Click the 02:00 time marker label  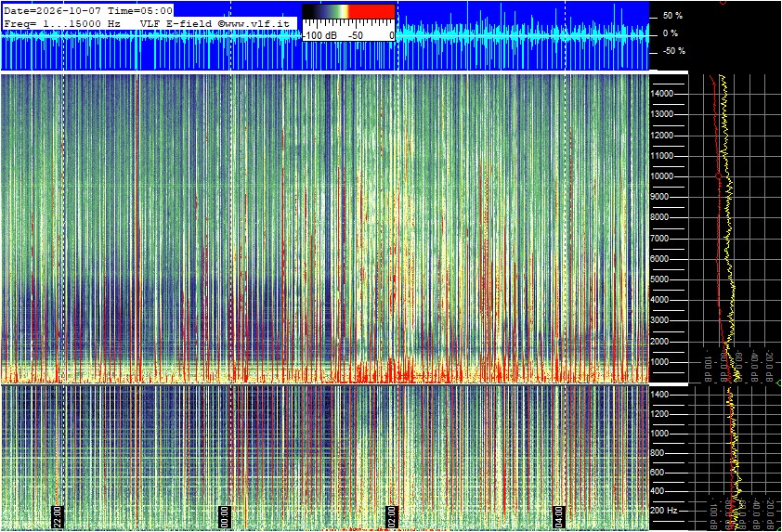click(x=392, y=516)
